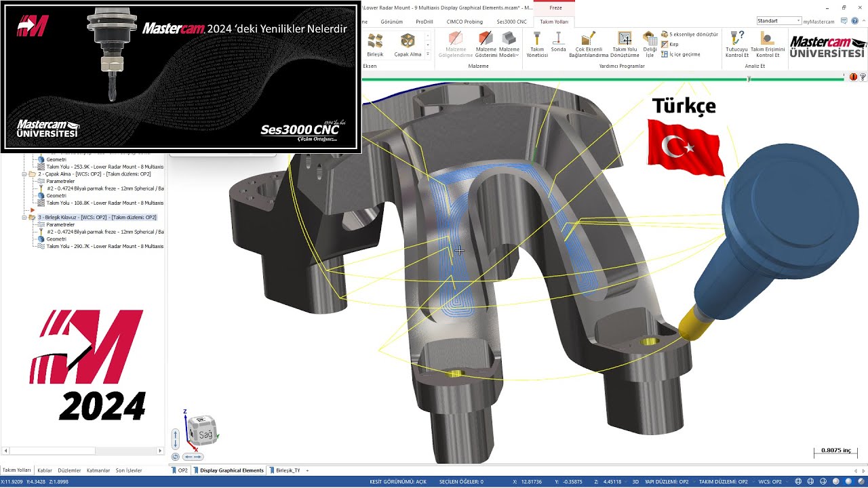The image size is (868, 488).
Task: Click scroll left arrow in manager panel
Action: (x=6, y=451)
